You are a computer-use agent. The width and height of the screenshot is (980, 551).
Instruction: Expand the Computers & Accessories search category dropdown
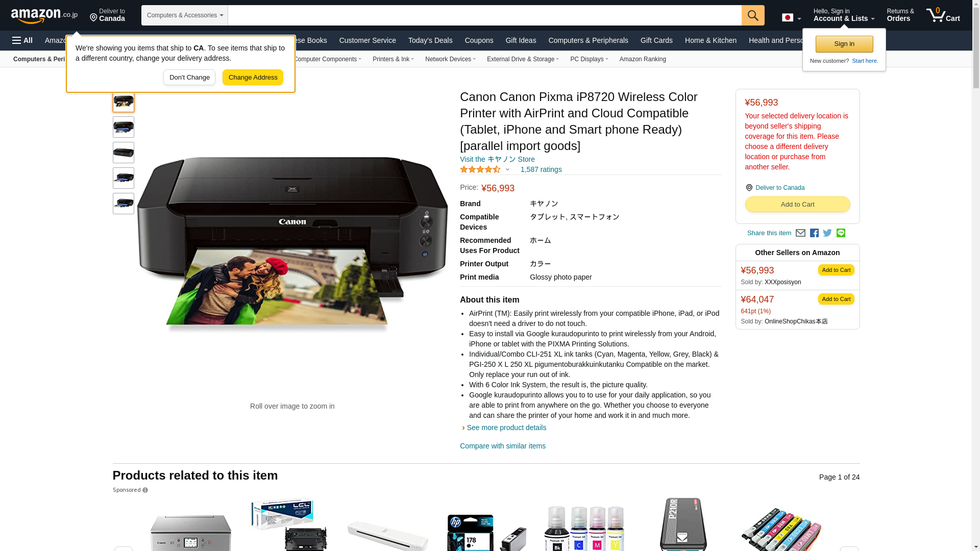(185, 15)
